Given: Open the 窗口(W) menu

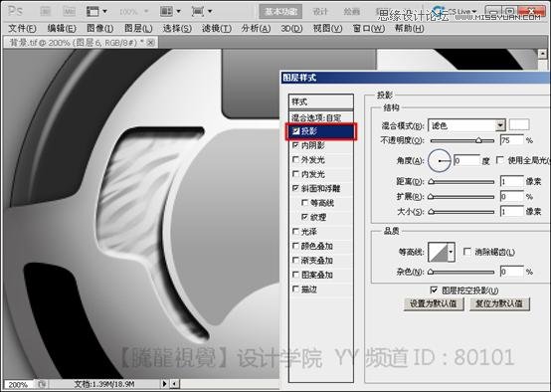Looking at the screenshot, I should 369,29.
